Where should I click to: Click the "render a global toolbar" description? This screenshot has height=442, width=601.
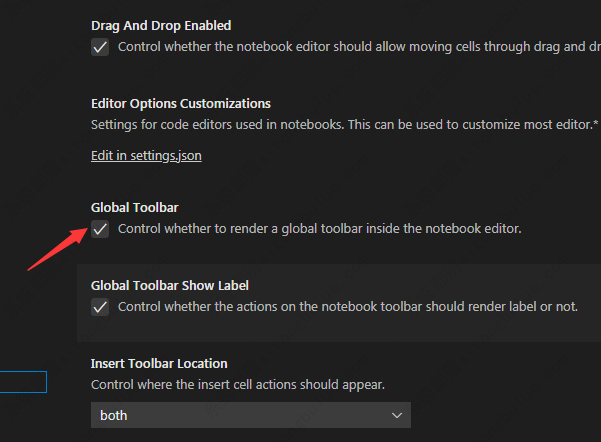319,229
